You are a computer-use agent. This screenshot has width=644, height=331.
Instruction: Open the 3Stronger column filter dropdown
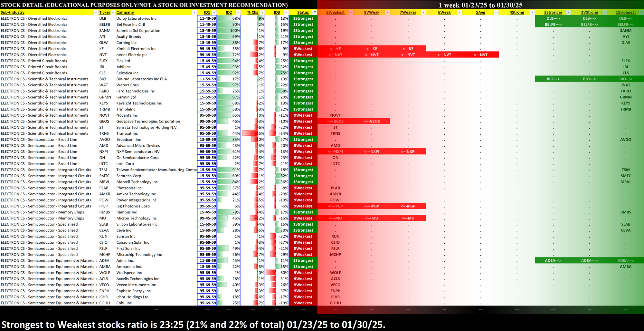pyautogui.click(x=569, y=12)
